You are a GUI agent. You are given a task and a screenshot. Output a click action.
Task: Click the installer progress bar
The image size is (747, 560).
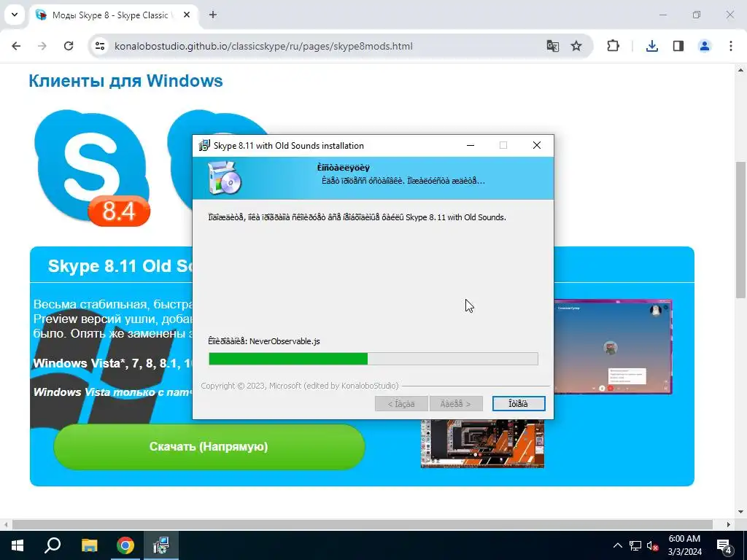[373, 359]
